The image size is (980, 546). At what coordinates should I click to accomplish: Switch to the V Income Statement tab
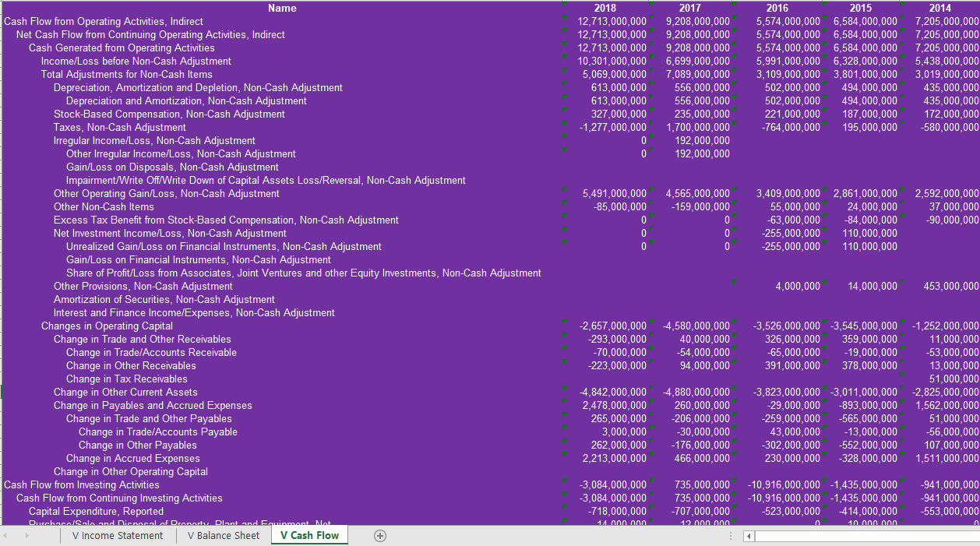click(x=118, y=535)
